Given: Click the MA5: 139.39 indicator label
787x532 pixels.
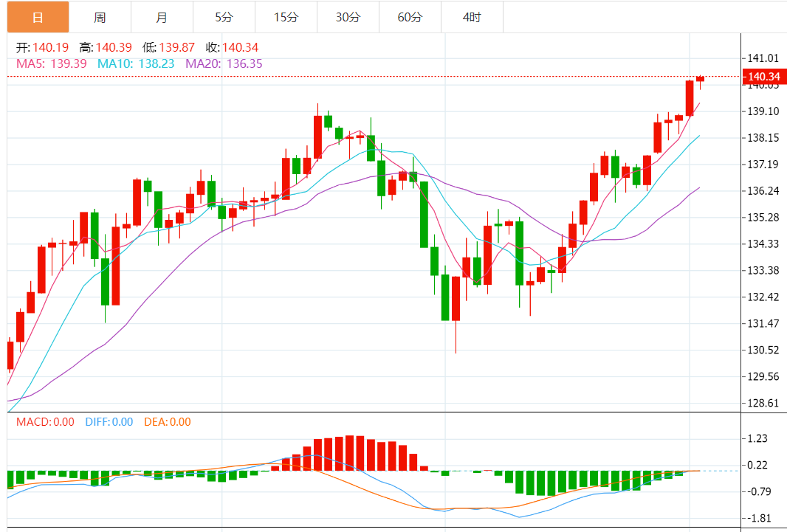Looking at the screenshot, I should tap(51, 63).
